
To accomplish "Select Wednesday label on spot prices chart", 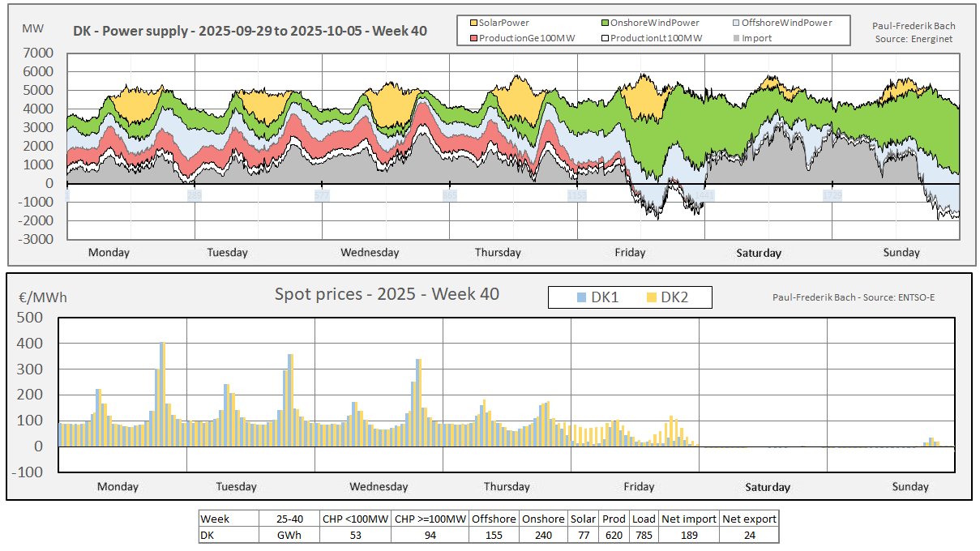I will (379, 487).
